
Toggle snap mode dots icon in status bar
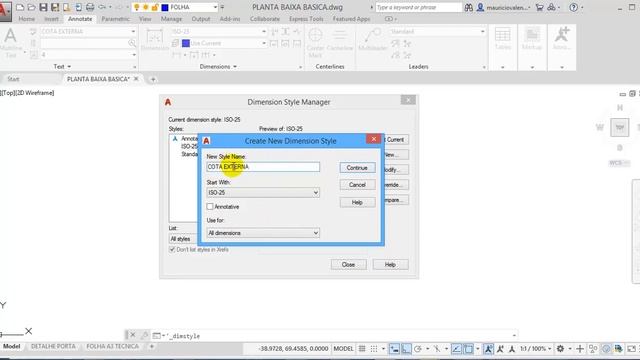pos(374,349)
